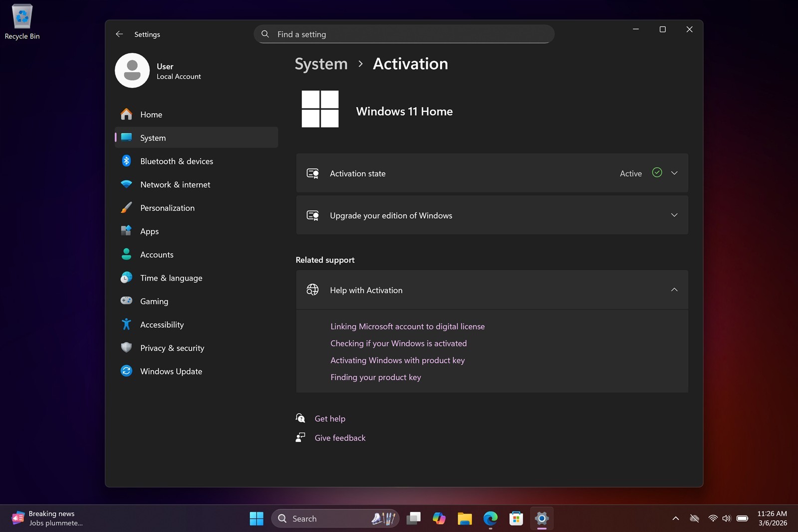Image resolution: width=798 pixels, height=532 pixels.
Task: Click the volume speaker tray icon
Action: 726,519
